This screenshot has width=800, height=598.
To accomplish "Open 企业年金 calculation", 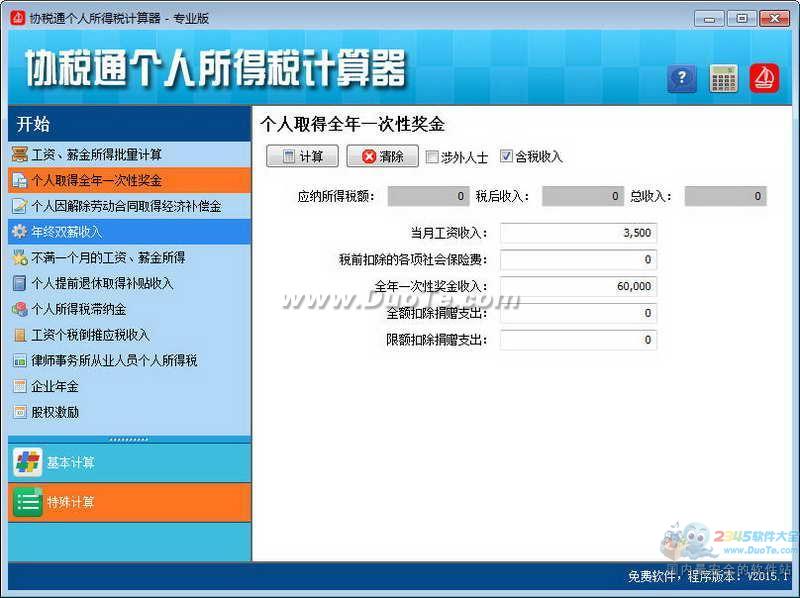I will (130, 386).
